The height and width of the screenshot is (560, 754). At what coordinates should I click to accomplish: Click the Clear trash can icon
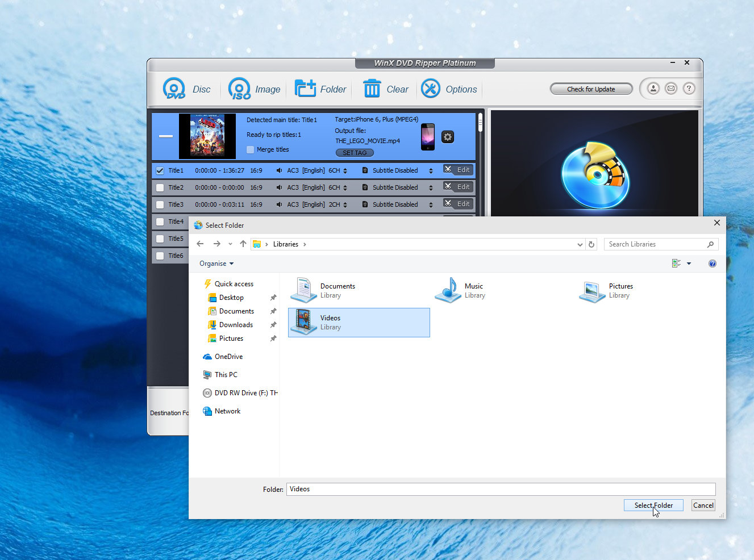(372, 89)
